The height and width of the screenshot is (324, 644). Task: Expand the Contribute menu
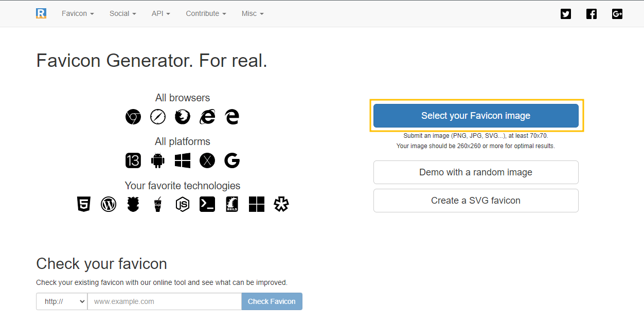[x=206, y=13]
